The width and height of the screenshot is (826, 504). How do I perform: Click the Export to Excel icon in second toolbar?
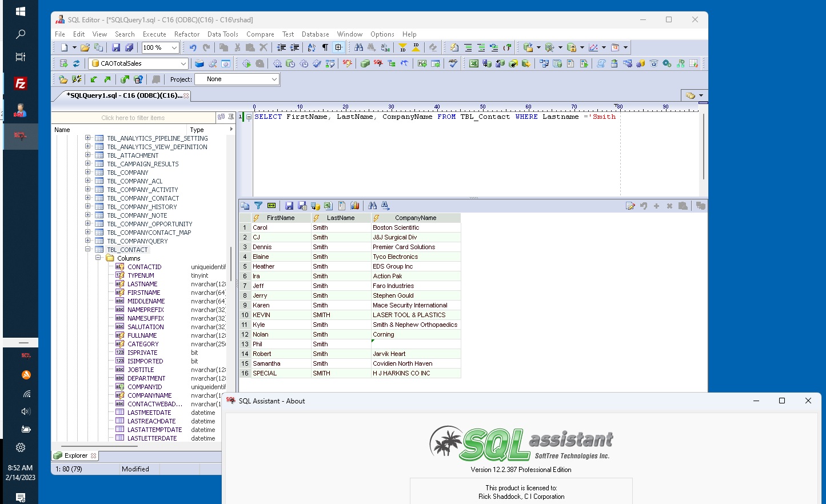(x=474, y=63)
